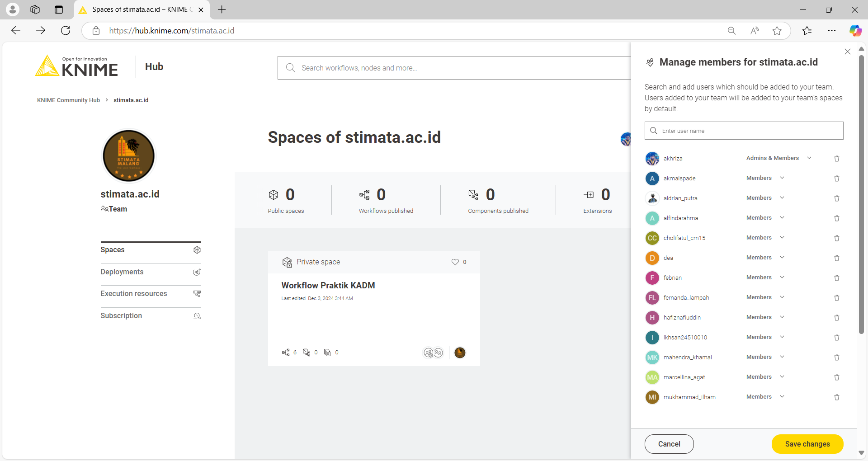
Task: Open the browser profile icon
Action: (13, 9)
